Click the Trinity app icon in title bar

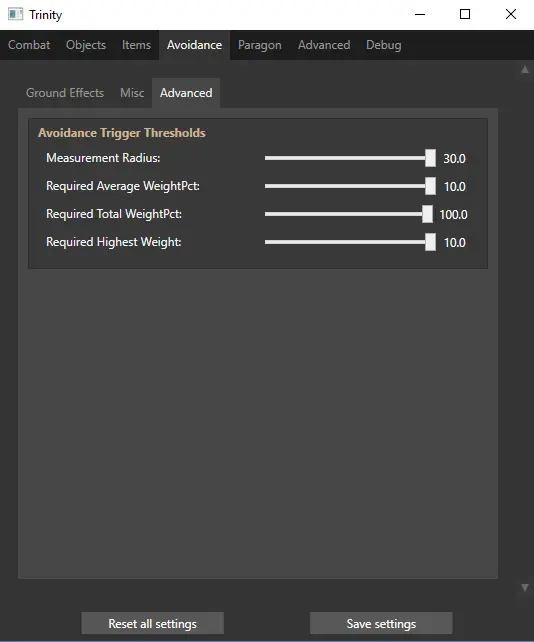point(16,14)
